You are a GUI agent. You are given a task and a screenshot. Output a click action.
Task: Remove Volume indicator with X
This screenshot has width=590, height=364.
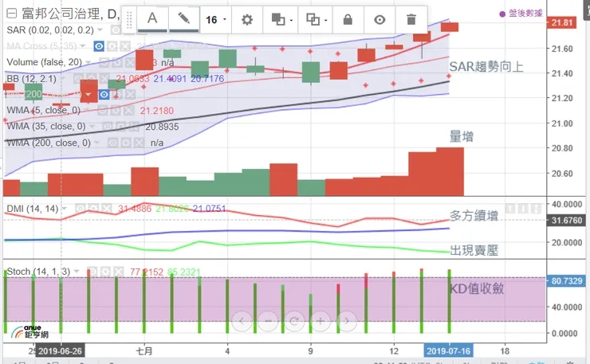pos(130,62)
